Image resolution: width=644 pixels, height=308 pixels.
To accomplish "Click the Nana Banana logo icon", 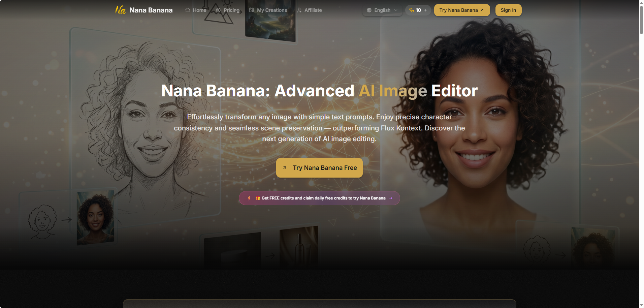I will tap(120, 10).
